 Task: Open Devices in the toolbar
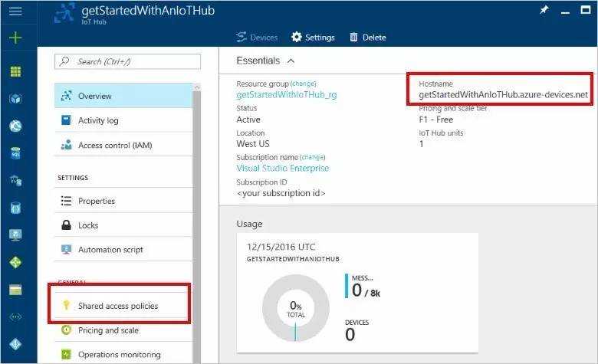tap(257, 38)
